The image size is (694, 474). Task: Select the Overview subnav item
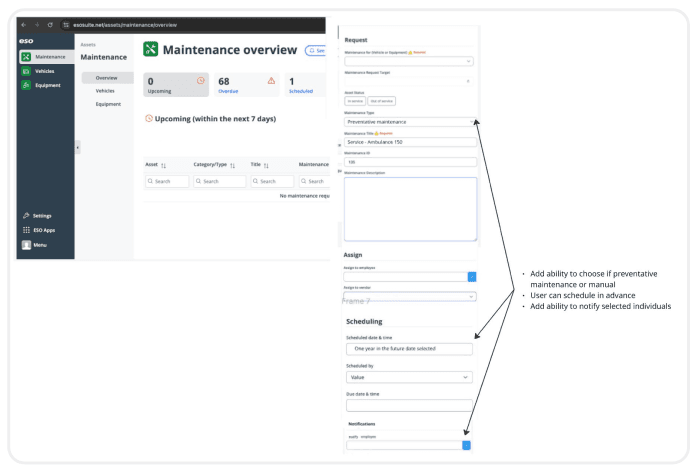coord(108,78)
